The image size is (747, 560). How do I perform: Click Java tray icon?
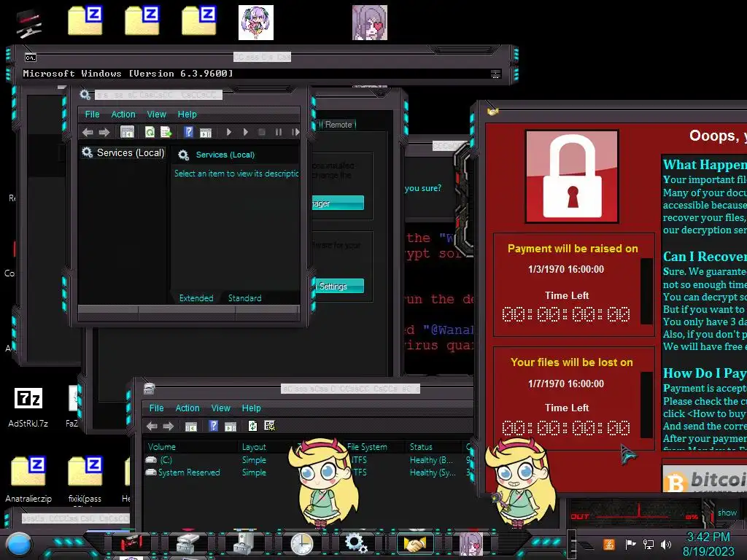pos(609,544)
